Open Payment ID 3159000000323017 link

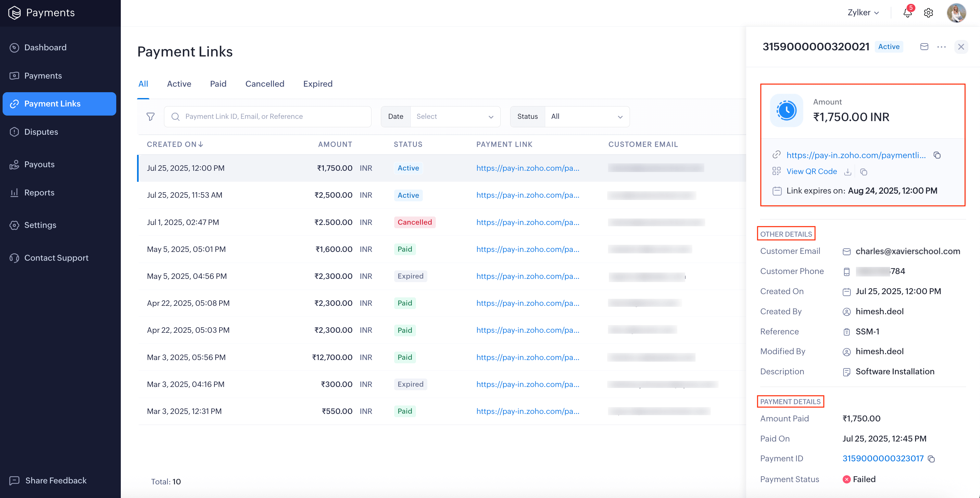(x=883, y=458)
